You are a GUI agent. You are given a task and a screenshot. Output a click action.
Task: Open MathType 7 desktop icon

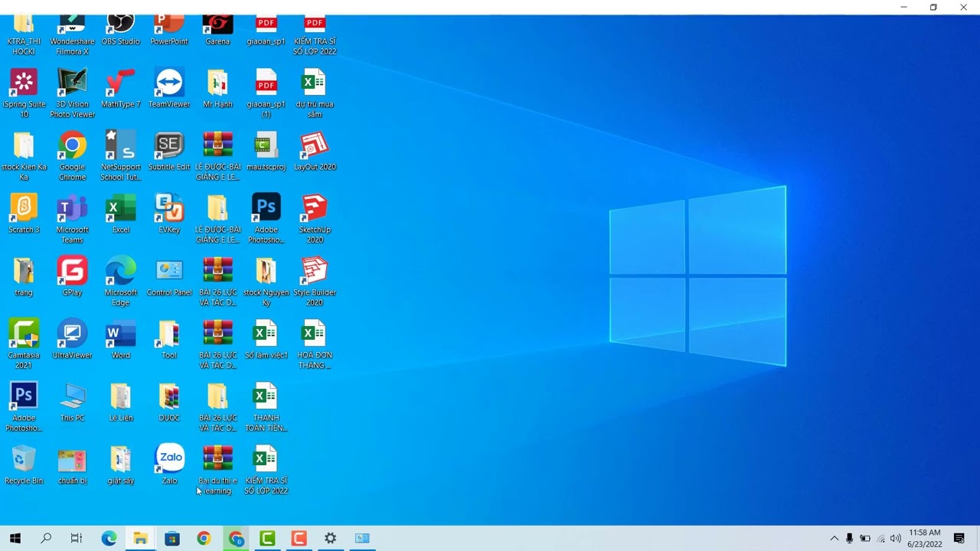(120, 88)
